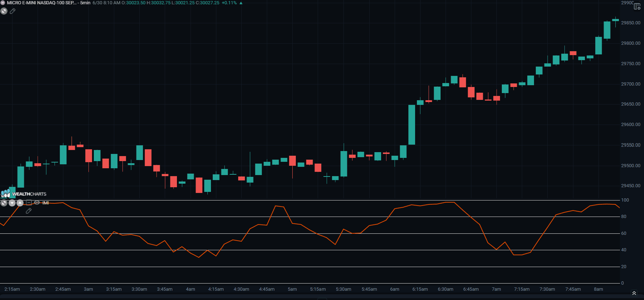This screenshot has width=644, height=300.
Task: Click the 29750.00 price axis label
Action: click(x=630, y=64)
